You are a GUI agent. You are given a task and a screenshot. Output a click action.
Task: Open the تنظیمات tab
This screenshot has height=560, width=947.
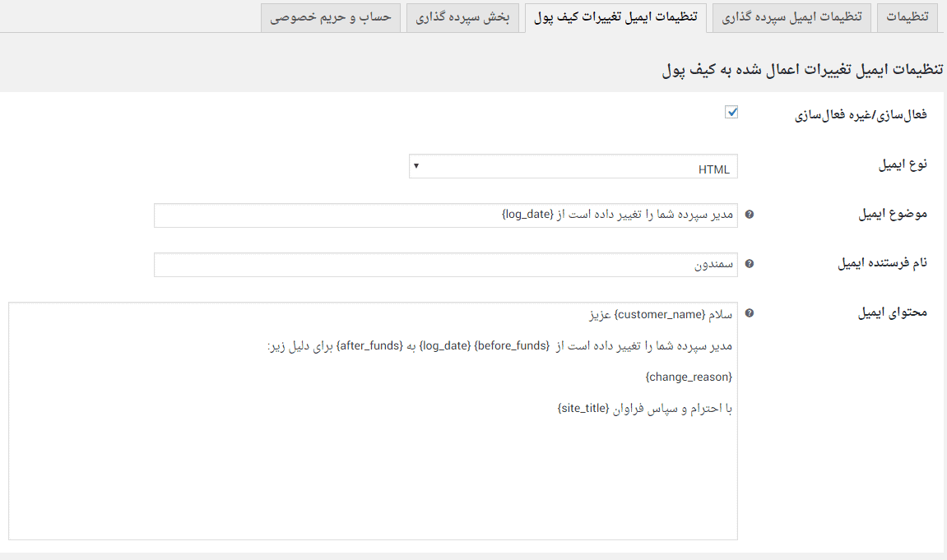tap(908, 17)
